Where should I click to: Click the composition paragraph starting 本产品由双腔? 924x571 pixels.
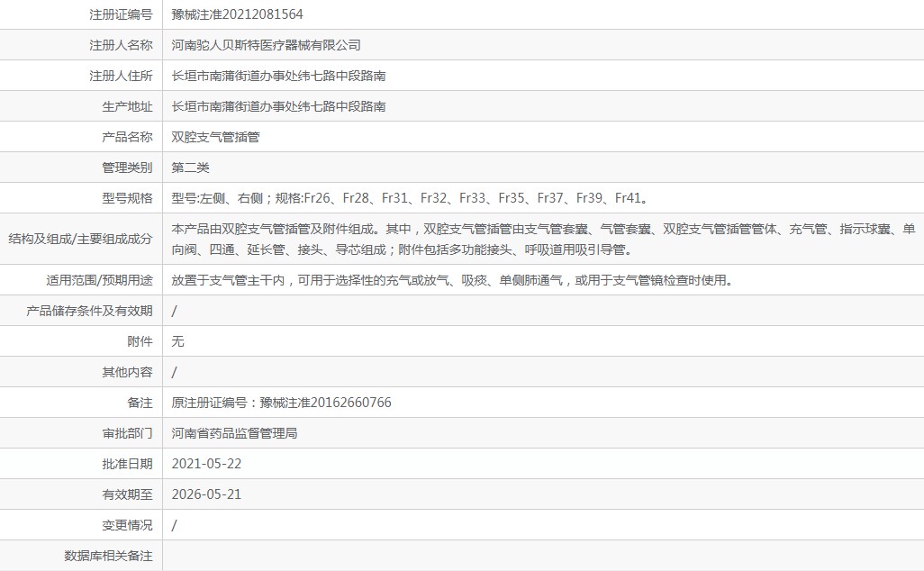click(543, 239)
